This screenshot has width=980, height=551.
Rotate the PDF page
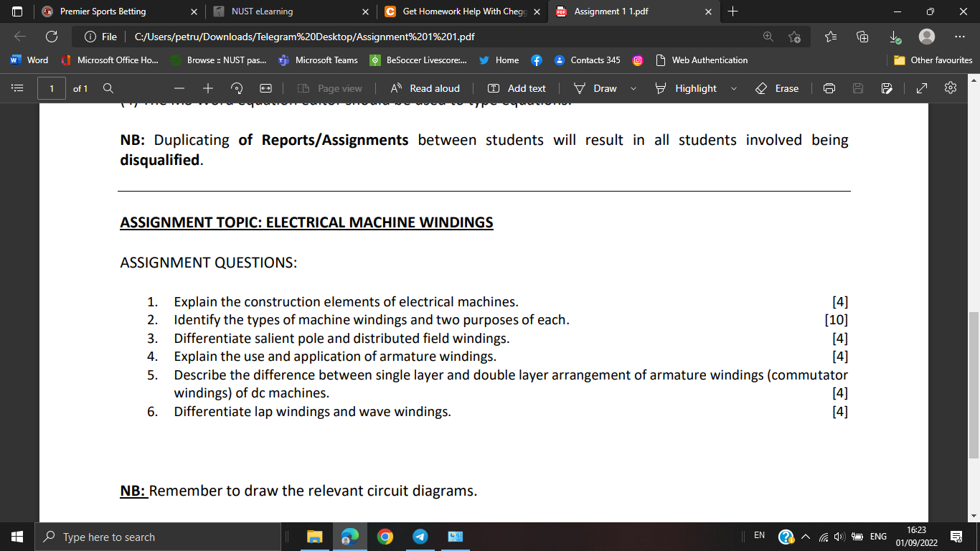[237, 88]
